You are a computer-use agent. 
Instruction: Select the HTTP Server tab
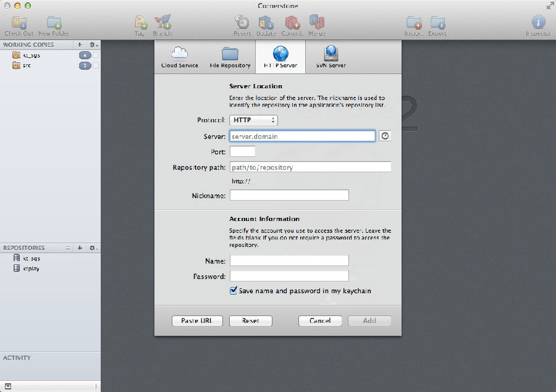[280, 57]
